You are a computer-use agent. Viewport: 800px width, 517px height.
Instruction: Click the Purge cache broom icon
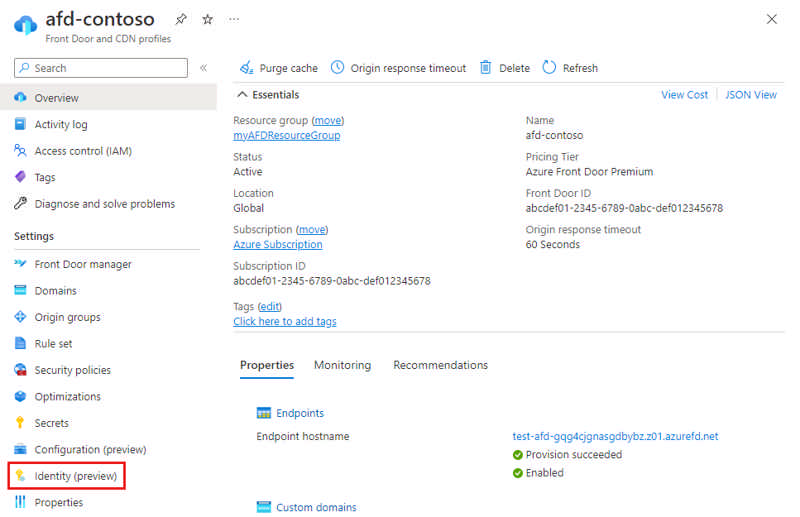click(x=247, y=67)
